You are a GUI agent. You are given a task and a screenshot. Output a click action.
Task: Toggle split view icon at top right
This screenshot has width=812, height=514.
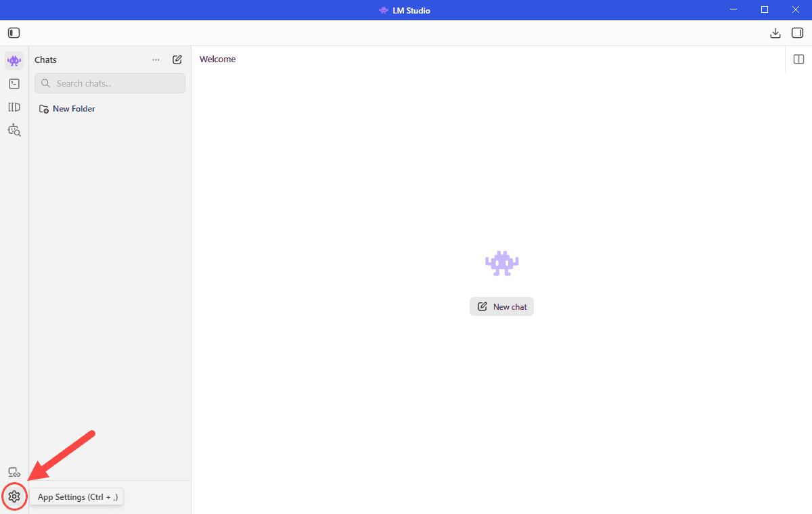[x=798, y=60]
